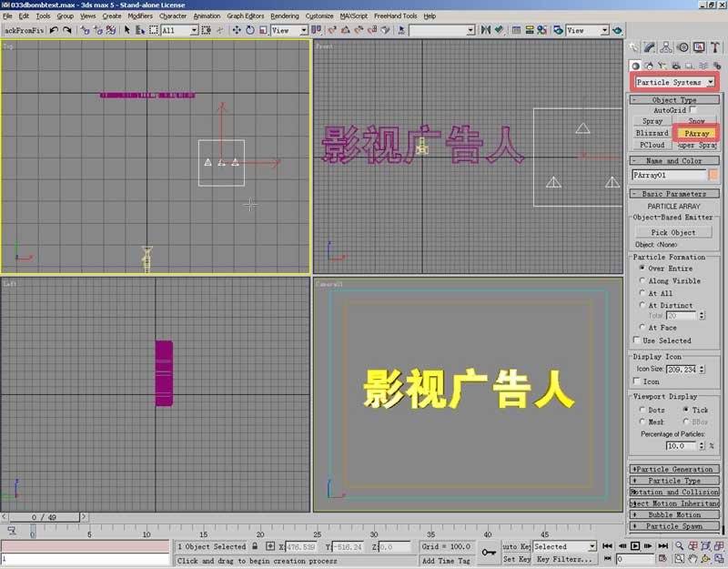Click the Blizzard object type button
728x569 pixels.
point(652,133)
